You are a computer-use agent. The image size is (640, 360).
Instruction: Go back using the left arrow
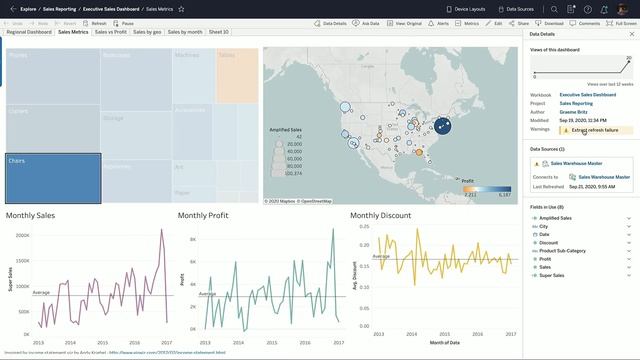(x=13, y=9)
